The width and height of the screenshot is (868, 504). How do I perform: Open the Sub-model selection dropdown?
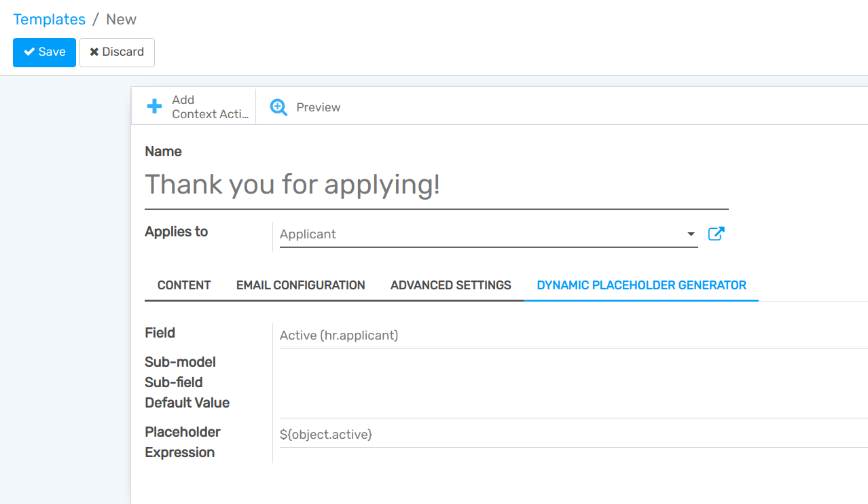coord(475,361)
